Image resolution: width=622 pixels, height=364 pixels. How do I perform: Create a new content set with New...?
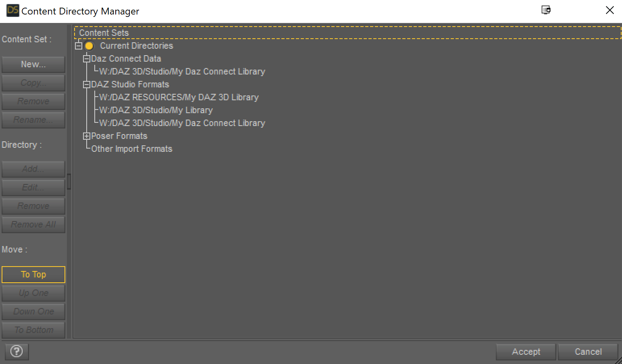pyautogui.click(x=33, y=64)
